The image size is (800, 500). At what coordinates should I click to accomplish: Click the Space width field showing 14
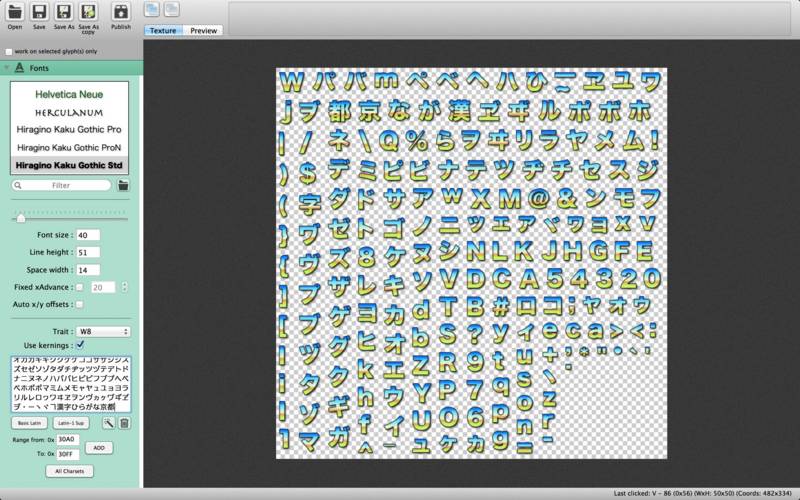88,270
